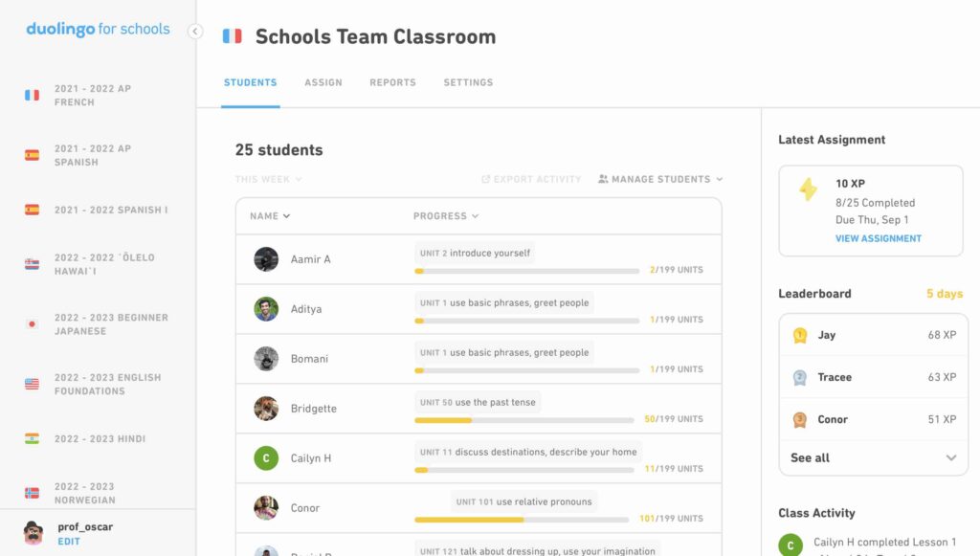Click the lightning bolt XP assignment icon
The width and height of the screenshot is (980, 556).
(809, 189)
